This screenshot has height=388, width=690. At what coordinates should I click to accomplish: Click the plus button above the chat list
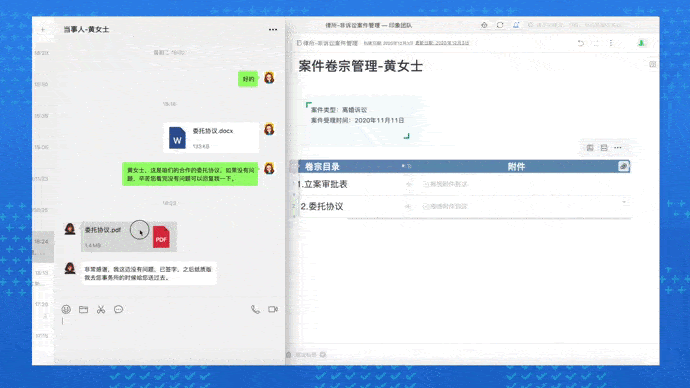pos(43,29)
